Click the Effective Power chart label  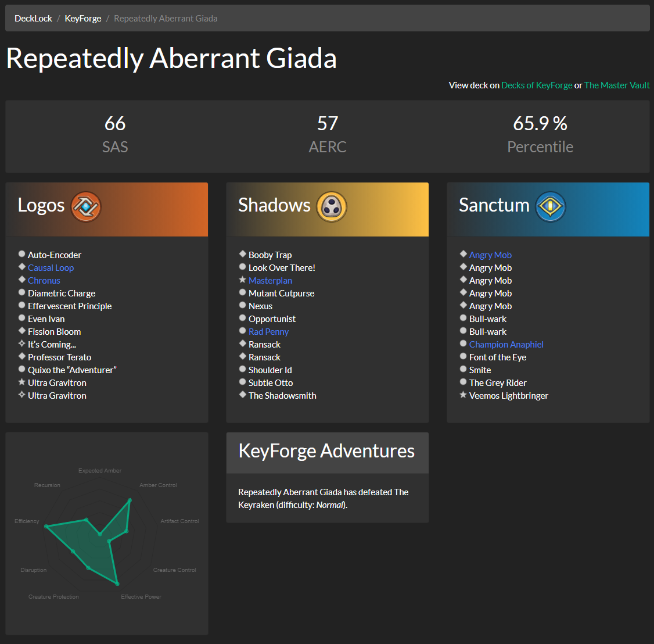pos(141,596)
